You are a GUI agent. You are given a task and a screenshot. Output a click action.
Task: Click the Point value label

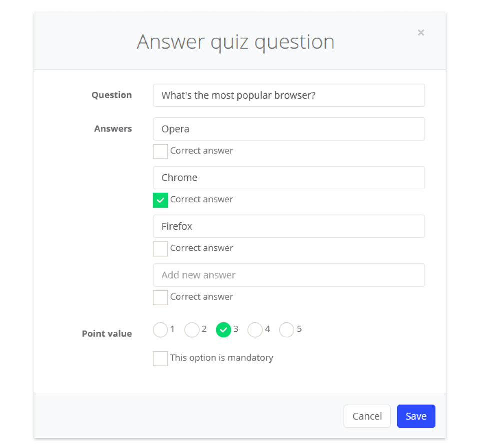coord(107,334)
